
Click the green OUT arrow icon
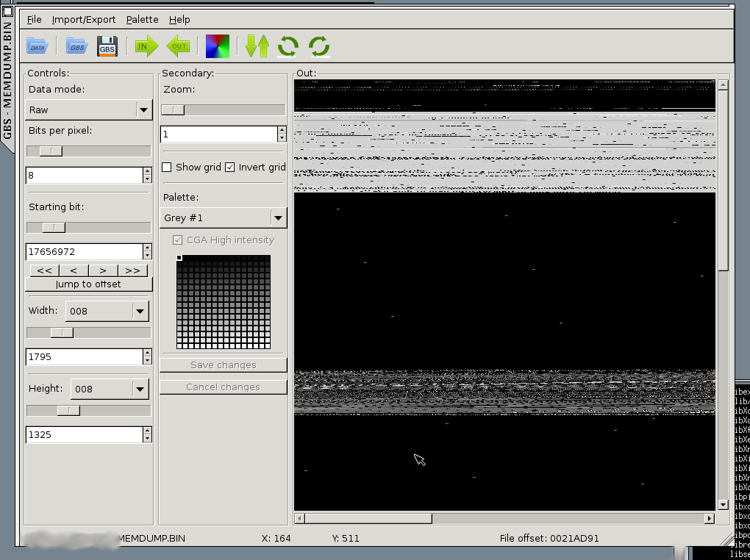tap(178, 46)
